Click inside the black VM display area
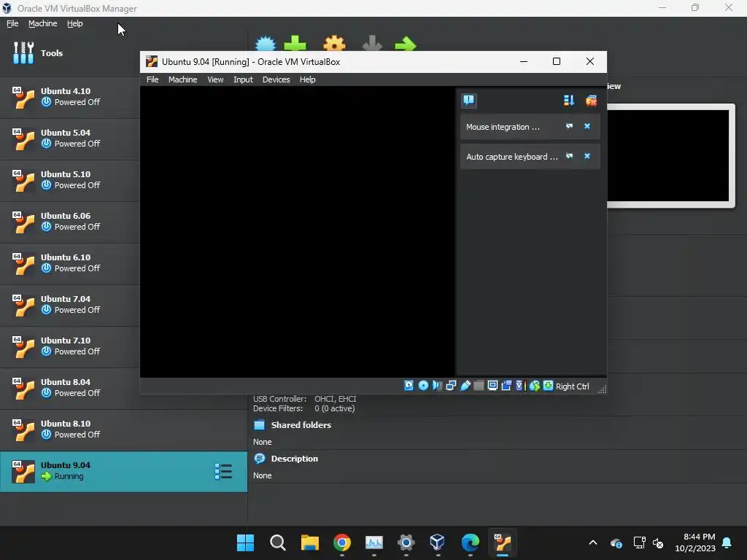The height and width of the screenshot is (560, 747). pyautogui.click(x=298, y=231)
